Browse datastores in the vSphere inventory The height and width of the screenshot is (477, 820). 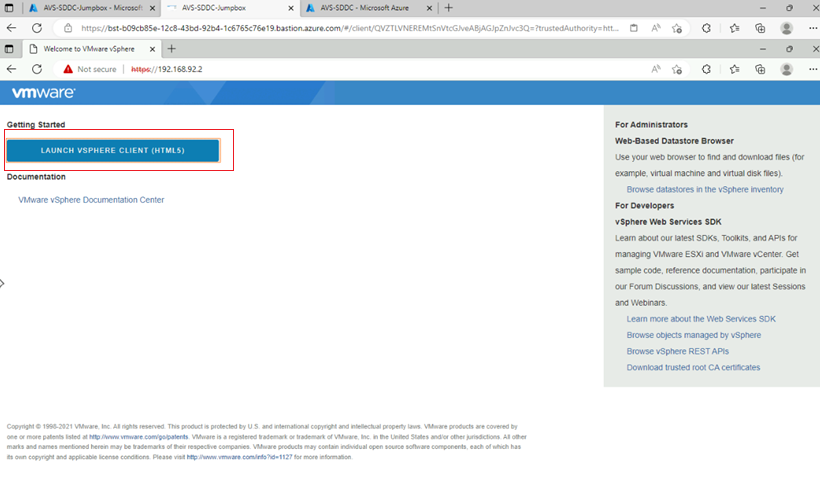pyautogui.click(x=705, y=189)
